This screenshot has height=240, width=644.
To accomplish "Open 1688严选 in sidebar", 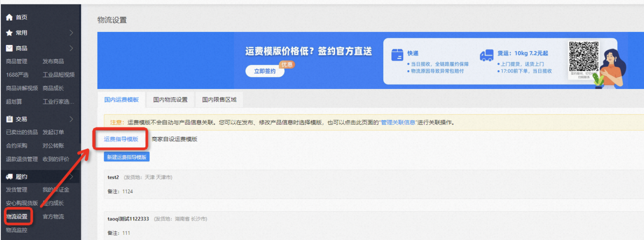I will 17,75.
